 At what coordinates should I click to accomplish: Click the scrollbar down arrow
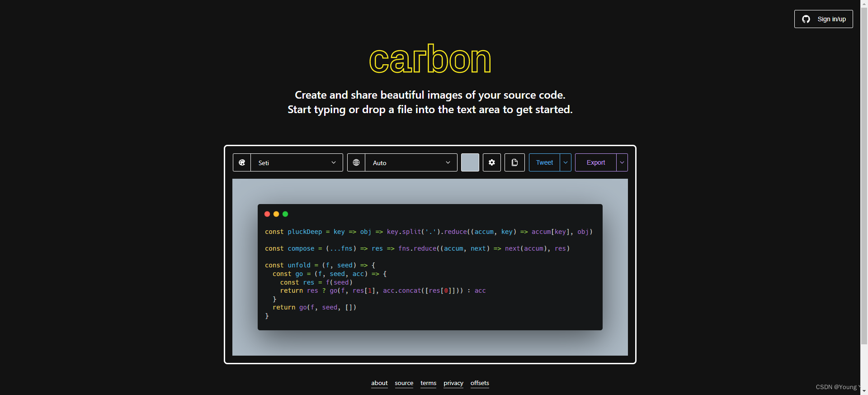pos(864,391)
